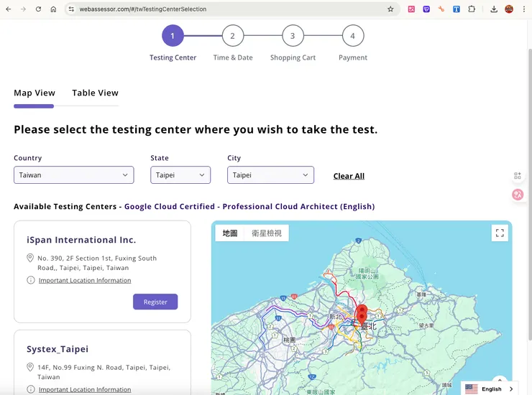Click the QR code icon on right edge
This screenshot has width=532, height=395.
click(x=518, y=176)
